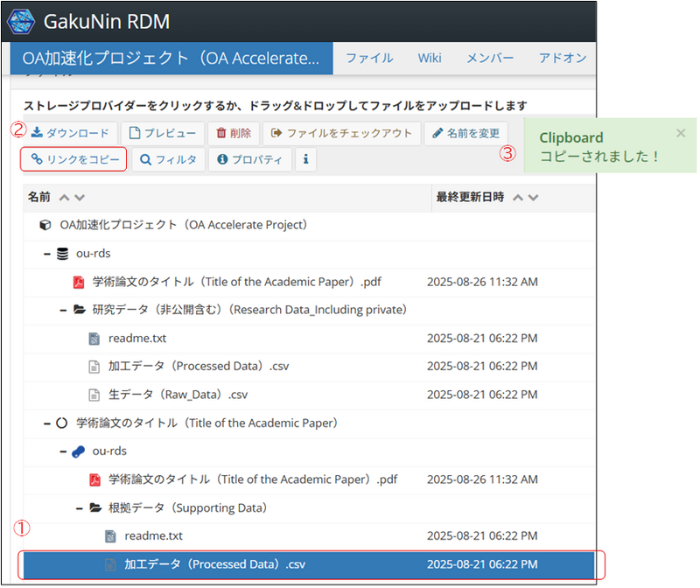Click the info icon button in toolbar

point(305,160)
